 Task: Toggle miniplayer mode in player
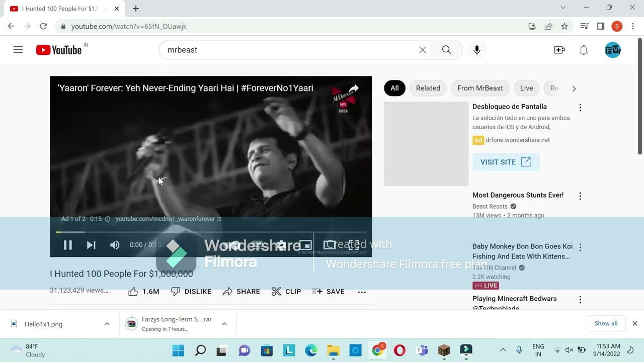(x=305, y=245)
